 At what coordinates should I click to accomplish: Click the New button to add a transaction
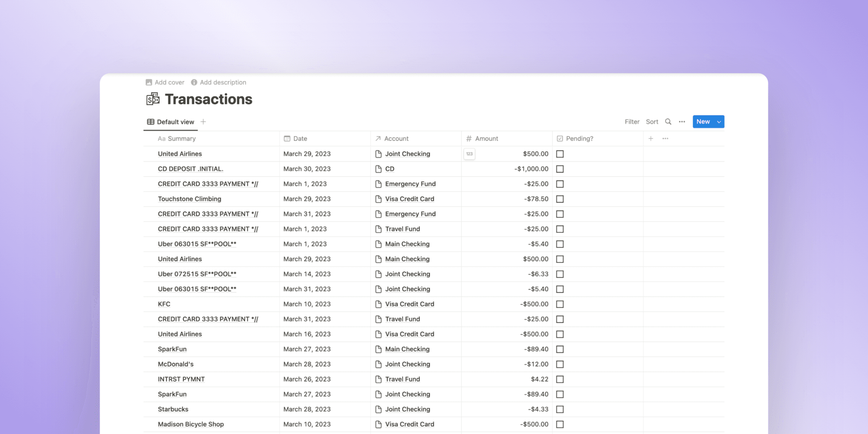pyautogui.click(x=703, y=122)
